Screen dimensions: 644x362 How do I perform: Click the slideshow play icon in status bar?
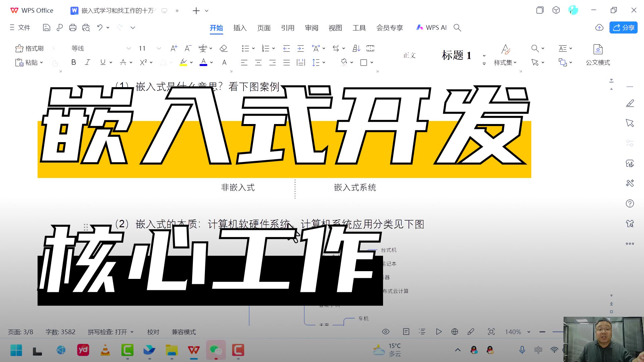439,332
